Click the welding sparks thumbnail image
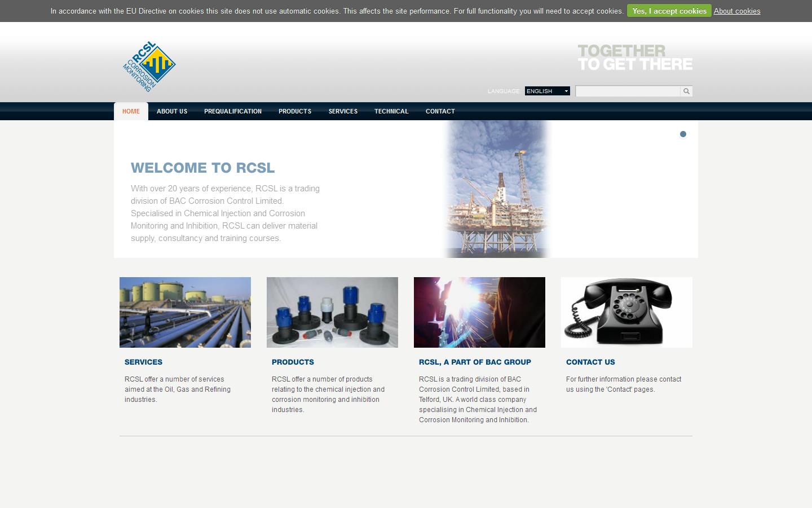The width and height of the screenshot is (812, 508). point(479,312)
